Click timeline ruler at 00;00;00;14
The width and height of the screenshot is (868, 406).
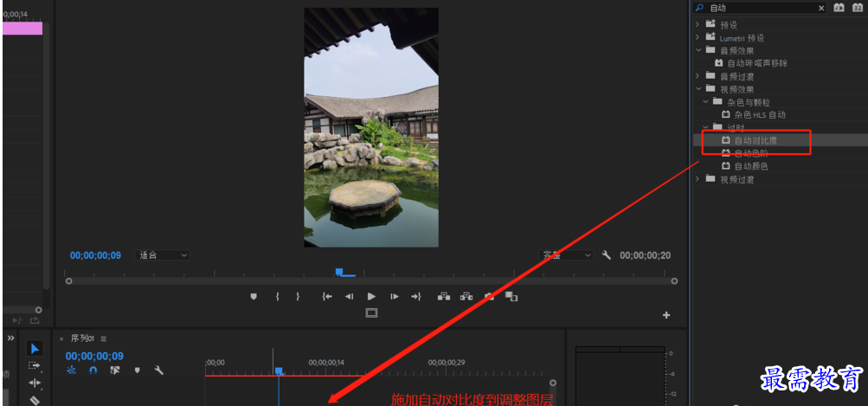[326, 363]
